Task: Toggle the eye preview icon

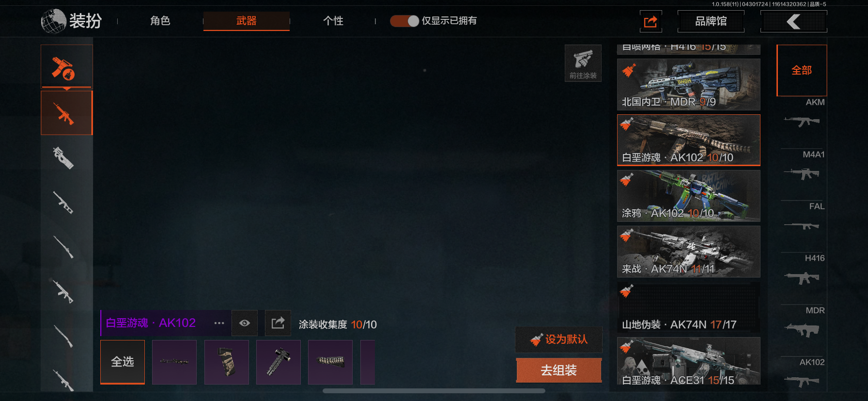Action: coord(245,323)
